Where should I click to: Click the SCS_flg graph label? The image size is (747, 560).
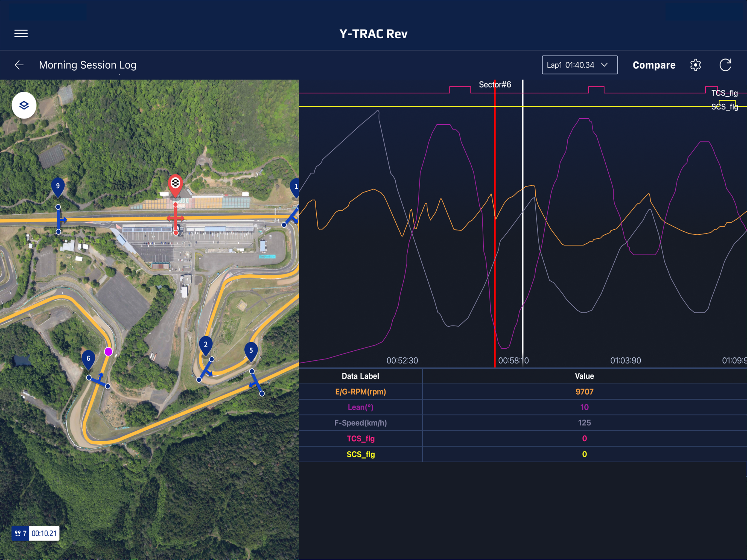(x=724, y=107)
